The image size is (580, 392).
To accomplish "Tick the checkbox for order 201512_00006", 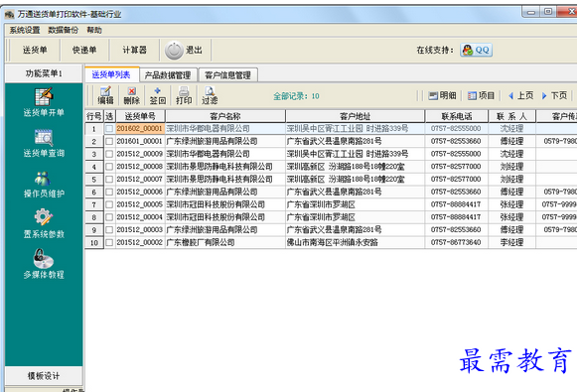I will point(109,192).
